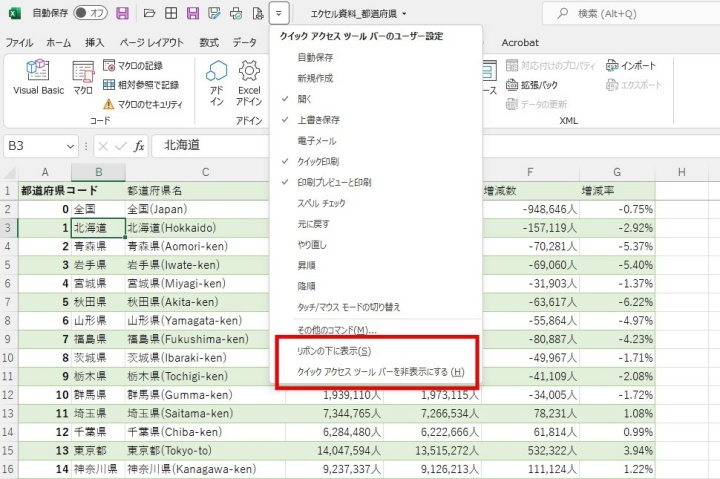Screen dimensions: 720x479
Task: Click マクロの記録 to record macro
Action: tap(133, 66)
